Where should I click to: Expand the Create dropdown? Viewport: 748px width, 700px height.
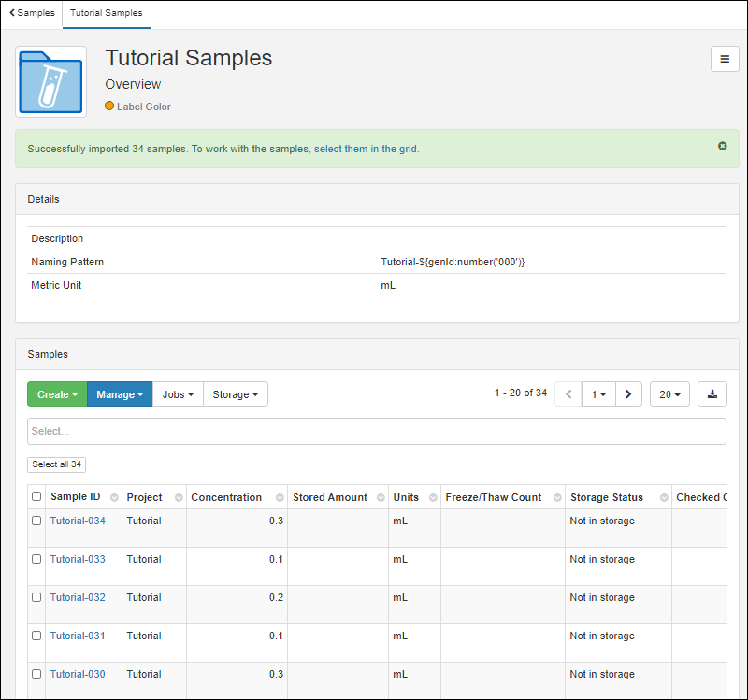point(57,394)
